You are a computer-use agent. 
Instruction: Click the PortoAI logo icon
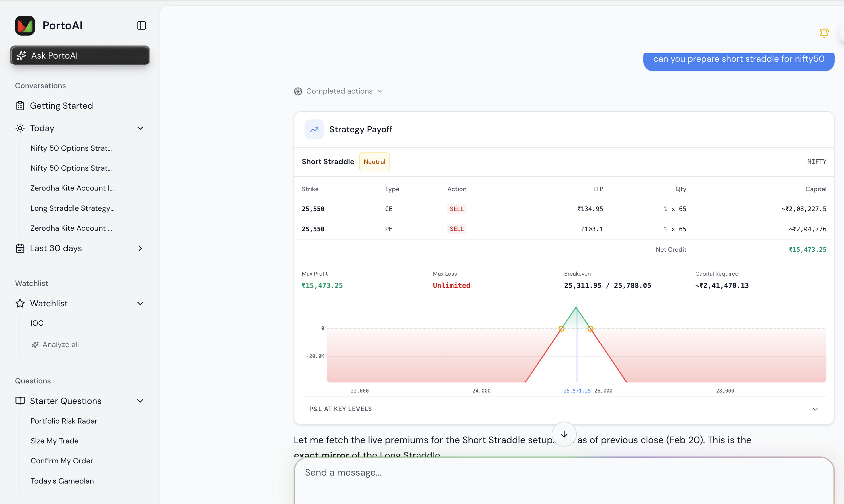(x=25, y=26)
